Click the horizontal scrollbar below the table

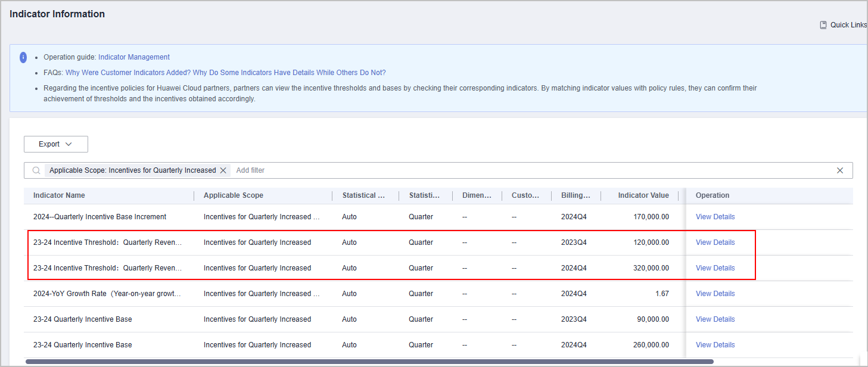pyautogui.click(x=369, y=362)
